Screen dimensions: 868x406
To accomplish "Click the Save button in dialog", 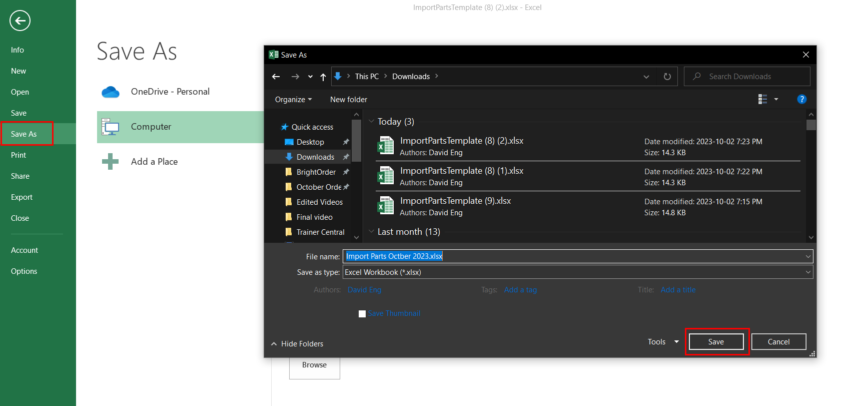I will [716, 342].
